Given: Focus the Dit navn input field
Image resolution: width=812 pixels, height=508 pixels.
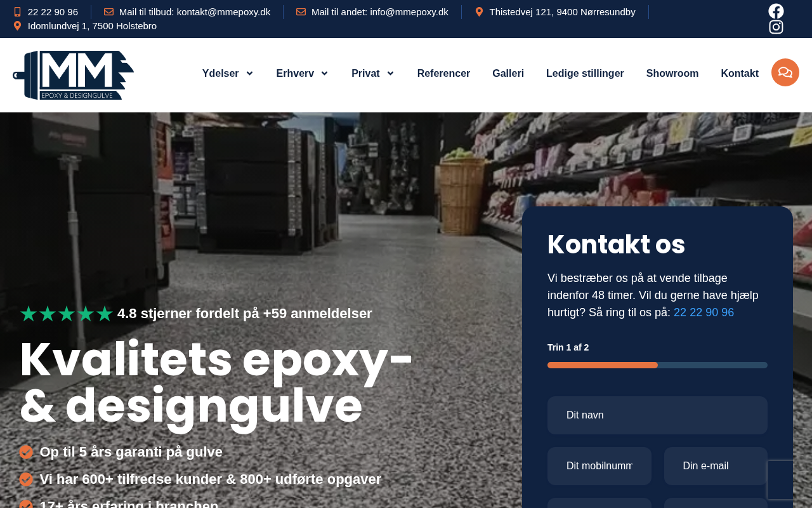Looking at the screenshot, I should point(657,415).
